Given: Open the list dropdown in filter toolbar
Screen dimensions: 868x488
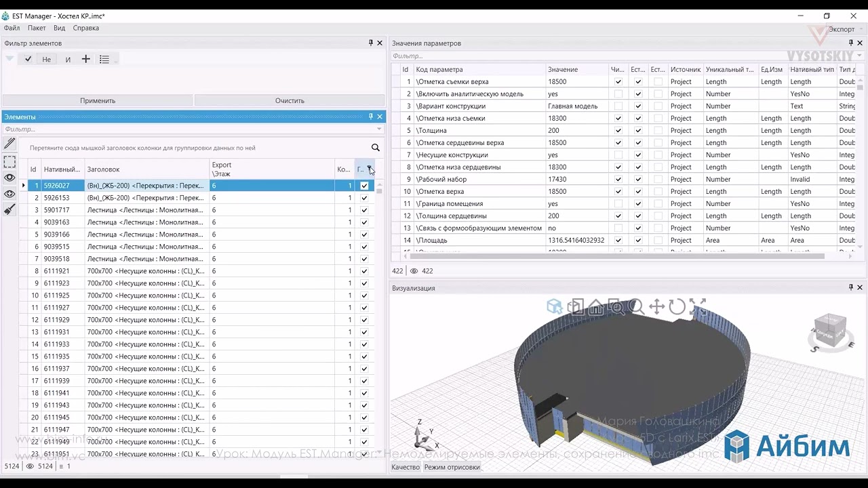Looking at the screenshot, I should coord(106,59).
